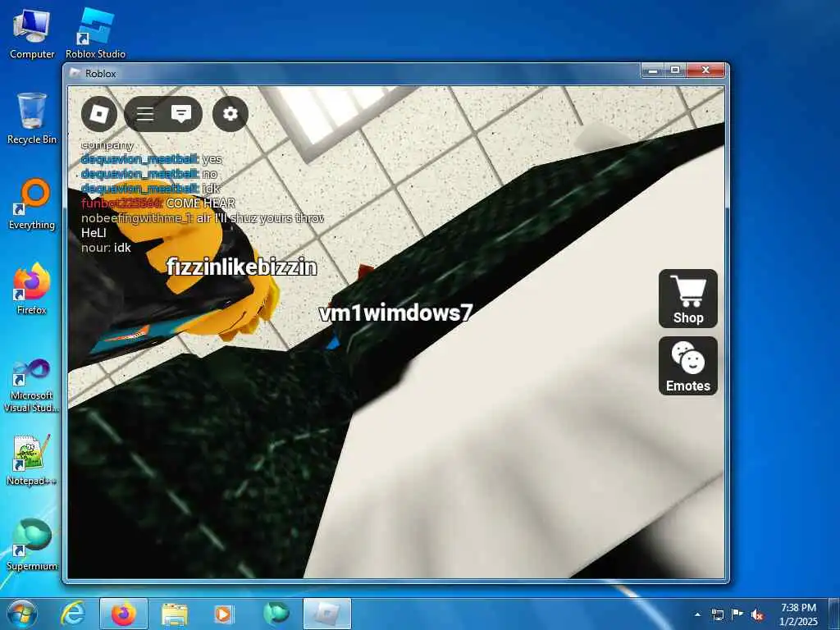Click the fizzinlikebizzin player name tag
The width and height of the screenshot is (840, 630).
[242, 267]
